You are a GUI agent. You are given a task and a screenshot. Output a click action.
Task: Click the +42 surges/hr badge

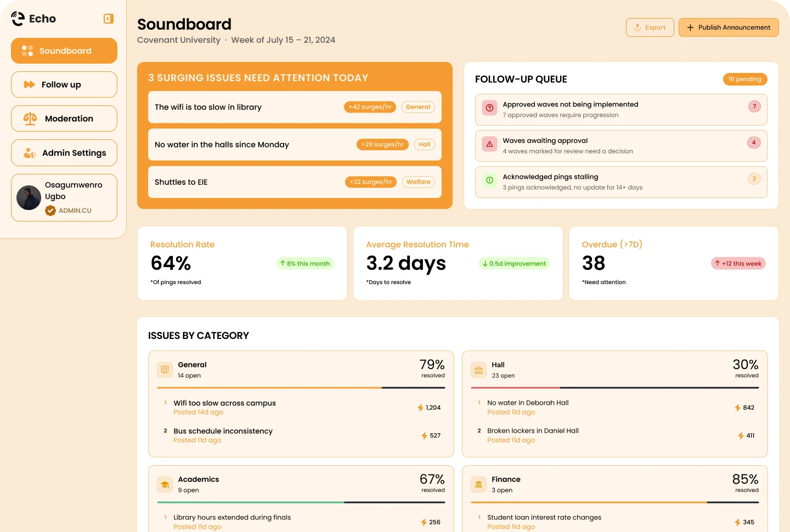pyautogui.click(x=370, y=107)
